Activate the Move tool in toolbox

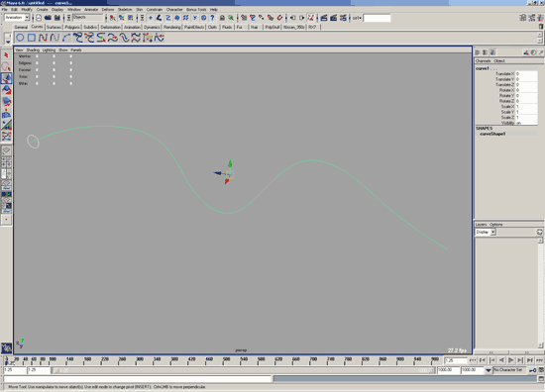pos(6,78)
